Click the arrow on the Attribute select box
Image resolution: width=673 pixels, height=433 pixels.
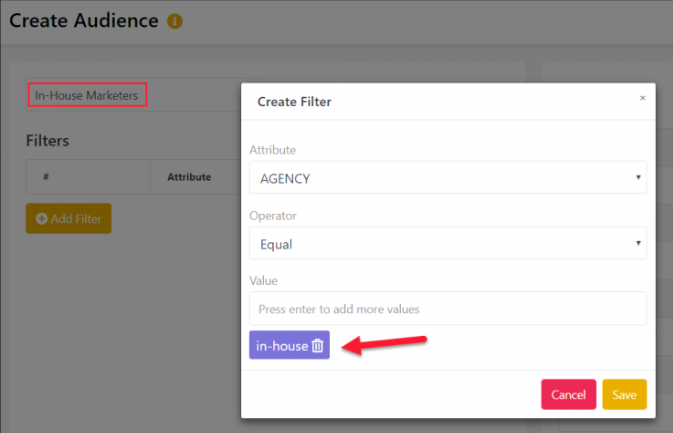[x=638, y=177]
